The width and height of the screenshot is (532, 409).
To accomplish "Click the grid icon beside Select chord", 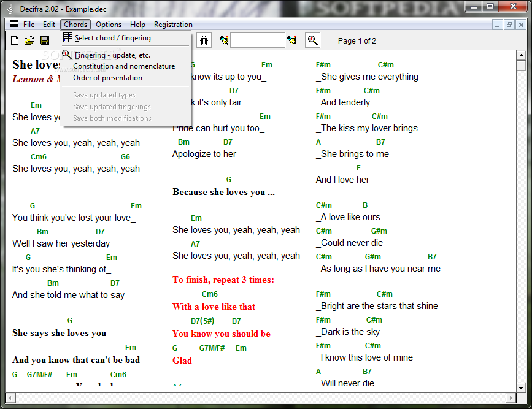I will [x=67, y=37].
